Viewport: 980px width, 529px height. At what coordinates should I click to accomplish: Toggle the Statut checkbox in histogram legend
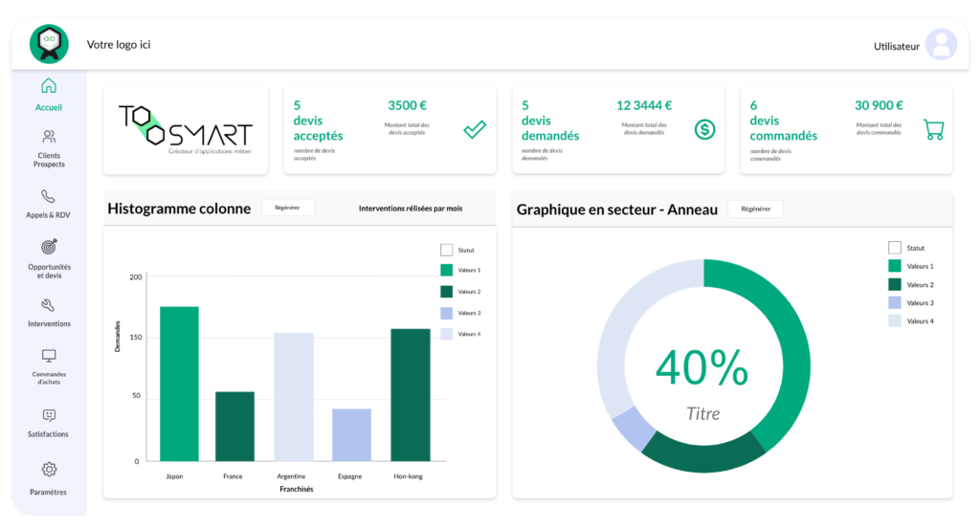point(446,250)
